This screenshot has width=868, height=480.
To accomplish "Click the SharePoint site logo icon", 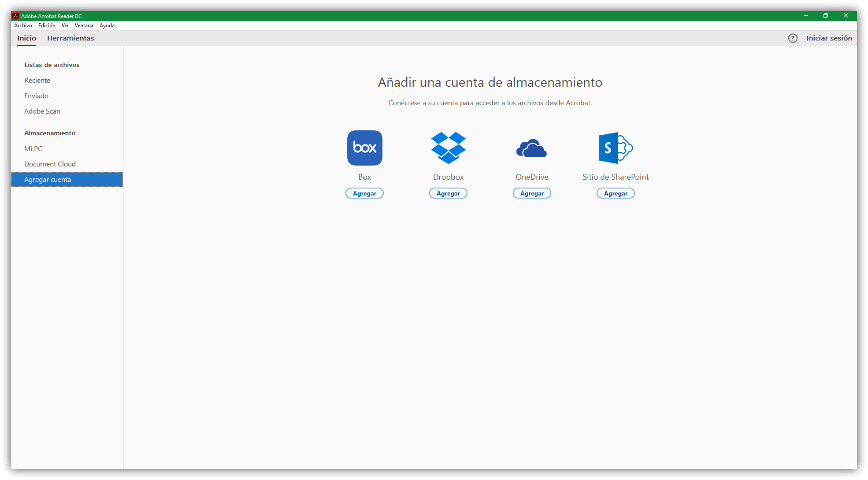I will coord(615,148).
